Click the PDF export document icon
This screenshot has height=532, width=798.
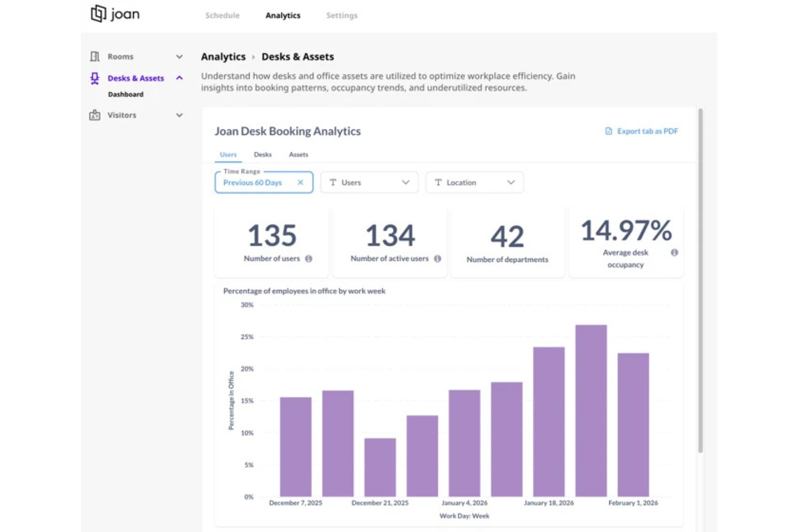609,131
